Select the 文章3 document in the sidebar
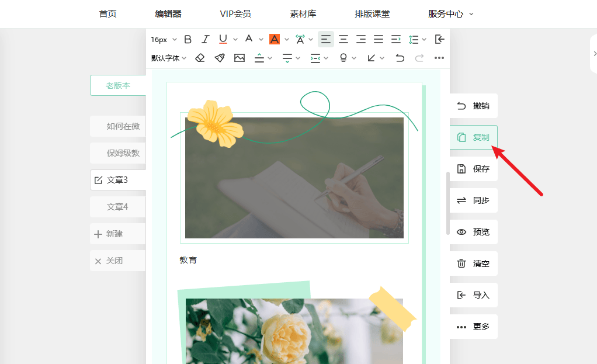 [x=120, y=180]
